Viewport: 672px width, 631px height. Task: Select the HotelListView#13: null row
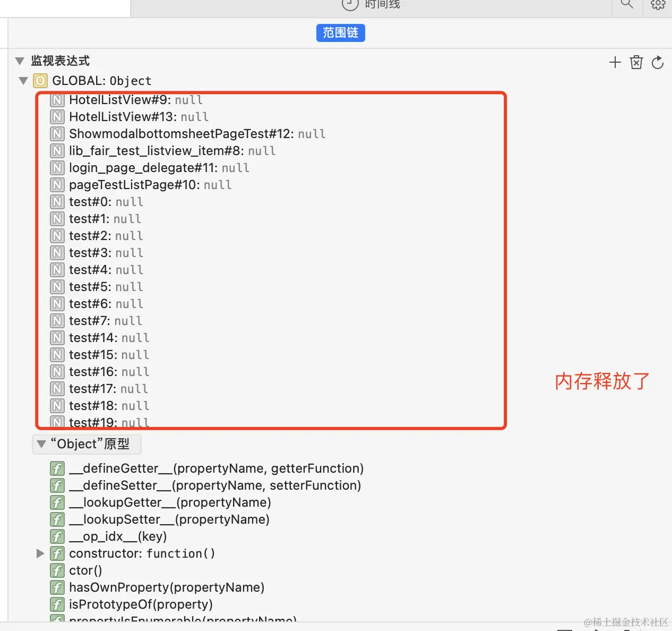pos(130,117)
